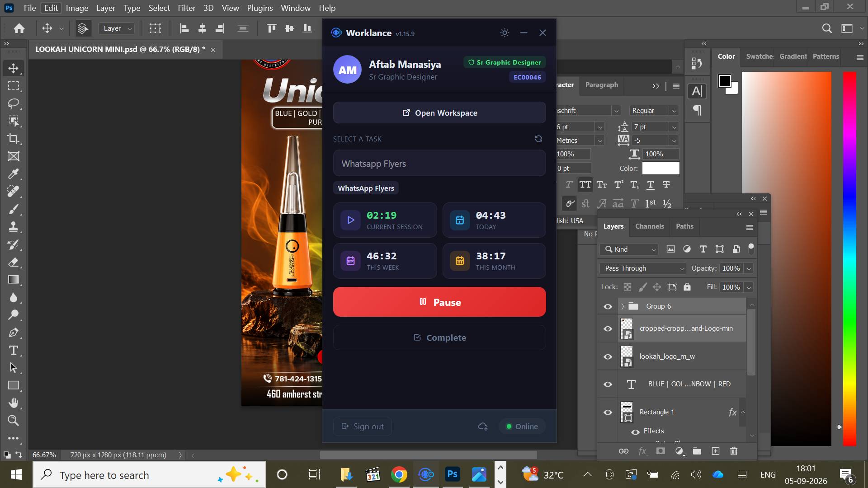Hide the Group 6 layer
Viewport: 868px width, 488px height.
coord(608,306)
